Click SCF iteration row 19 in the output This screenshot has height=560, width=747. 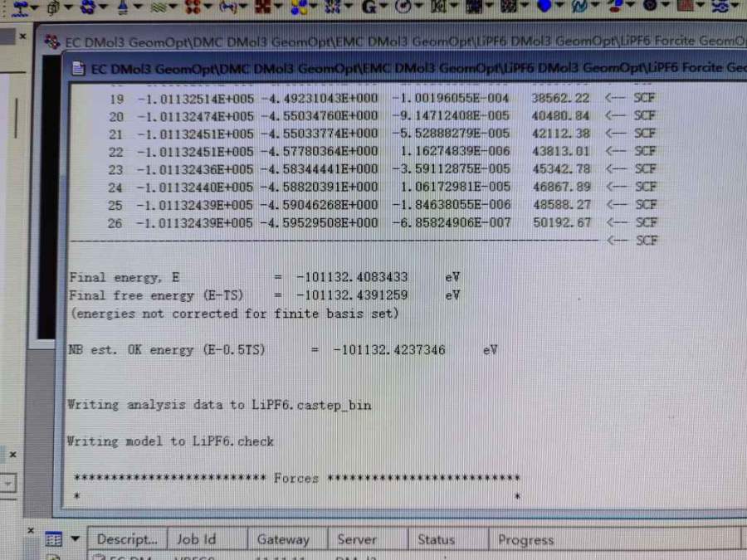click(381, 98)
